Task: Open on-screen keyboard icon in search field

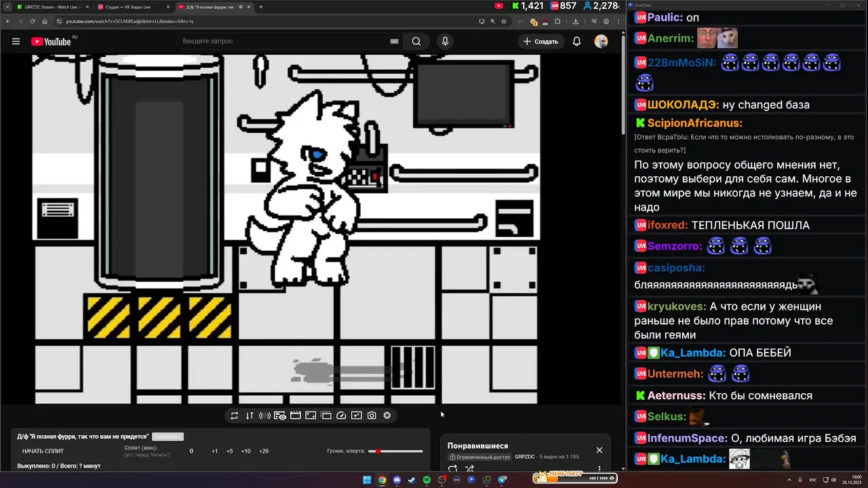Action: (x=394, y=41)
